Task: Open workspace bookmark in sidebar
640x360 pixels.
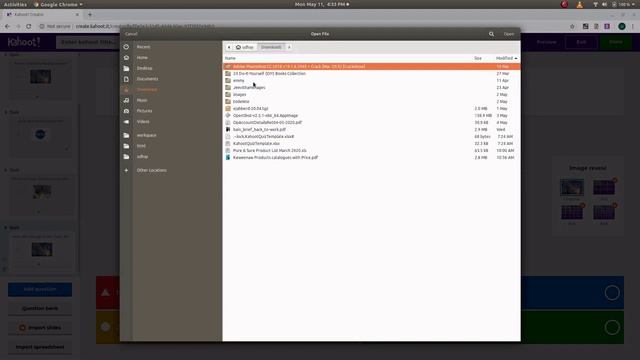Action: [x=147, y=135]
